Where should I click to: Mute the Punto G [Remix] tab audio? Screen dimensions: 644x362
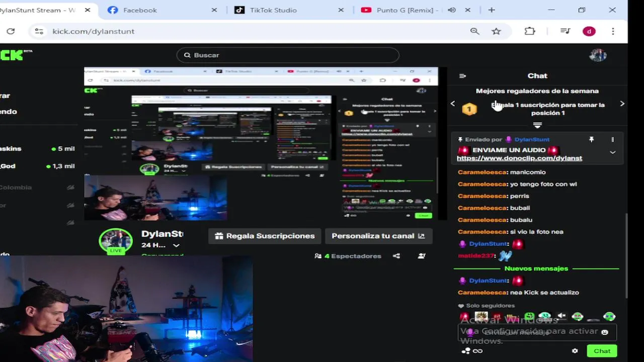(x=452, y=10)
